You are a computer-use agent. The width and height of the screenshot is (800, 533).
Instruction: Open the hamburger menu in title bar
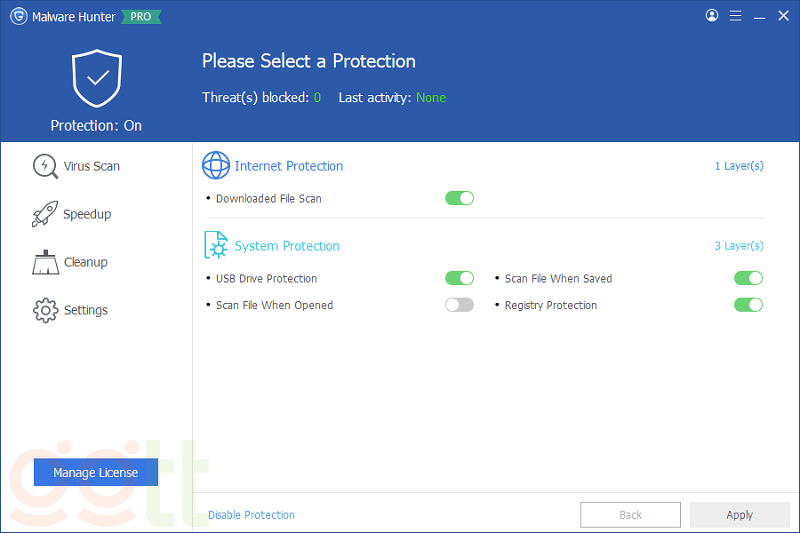[736, 16]
